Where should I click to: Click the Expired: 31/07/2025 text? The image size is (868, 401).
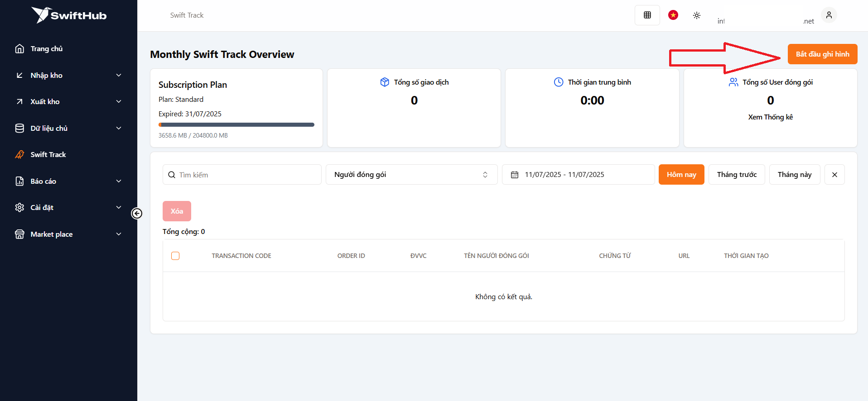click(x=190, y=114)
